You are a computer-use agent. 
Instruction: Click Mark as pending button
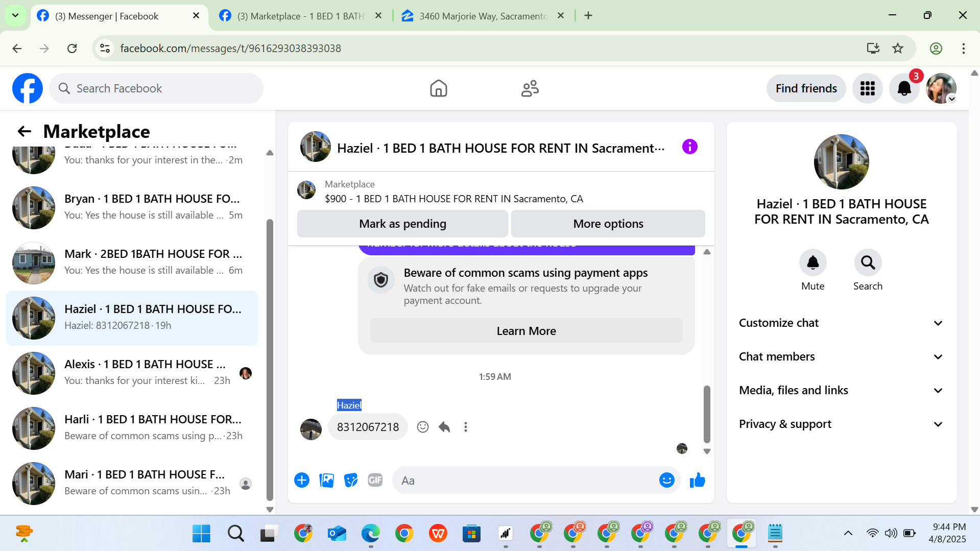402,224
